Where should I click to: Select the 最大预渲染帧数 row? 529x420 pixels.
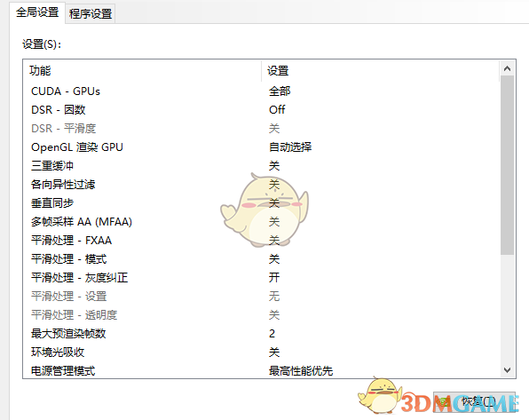coord(262,334)
